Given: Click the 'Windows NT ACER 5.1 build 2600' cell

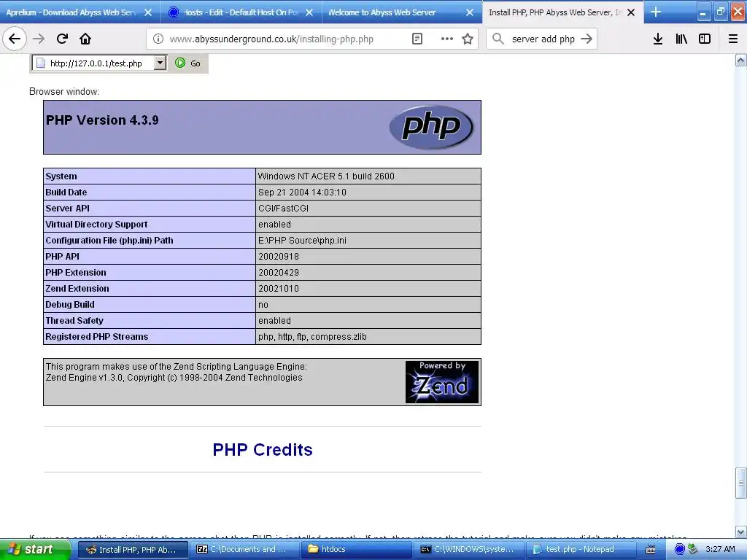Looking at the screenshot, I should [x=368, y=176].
